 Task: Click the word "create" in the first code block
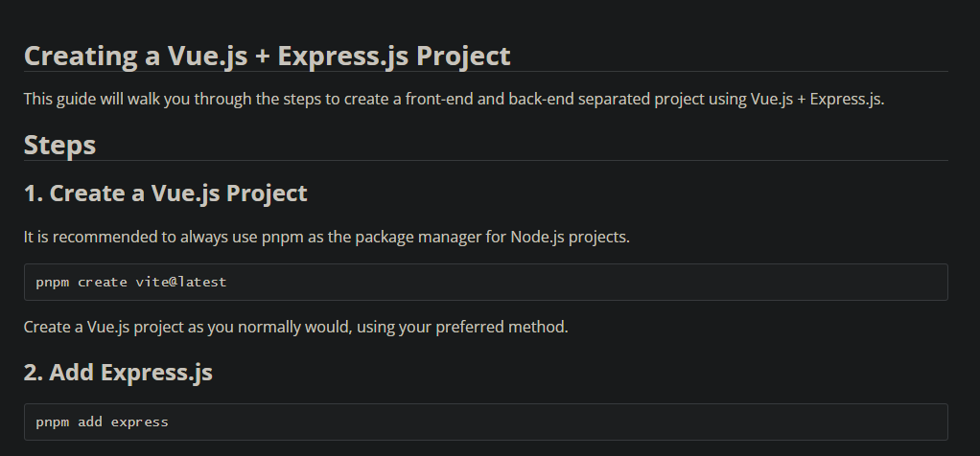click(x=101, y=283)
